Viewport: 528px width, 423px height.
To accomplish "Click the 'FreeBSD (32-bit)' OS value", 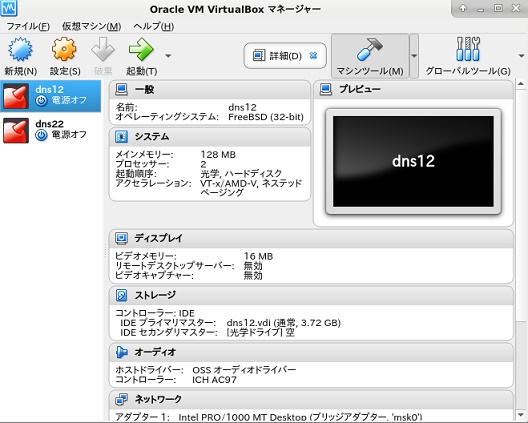I will [266, 117].
